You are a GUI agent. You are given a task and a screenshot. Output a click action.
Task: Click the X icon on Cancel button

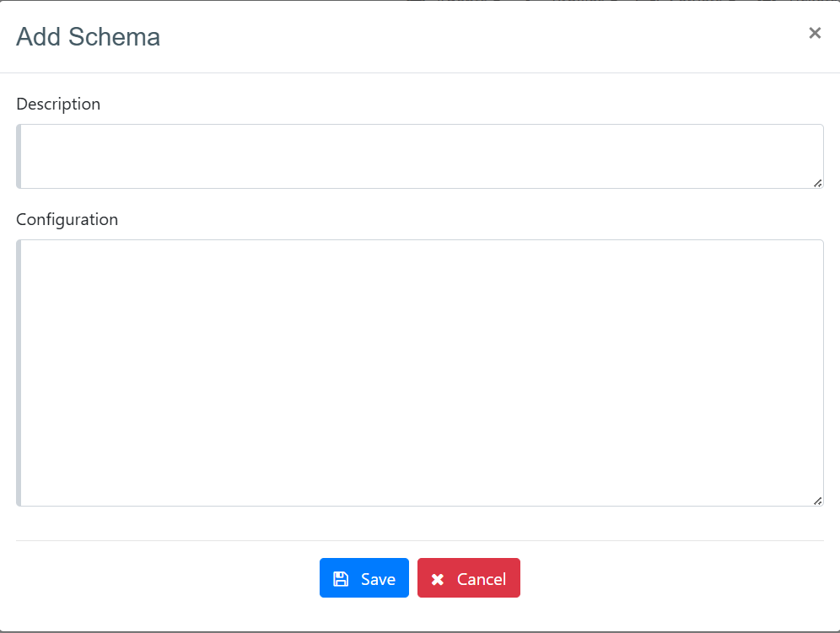tap(438, 579)
